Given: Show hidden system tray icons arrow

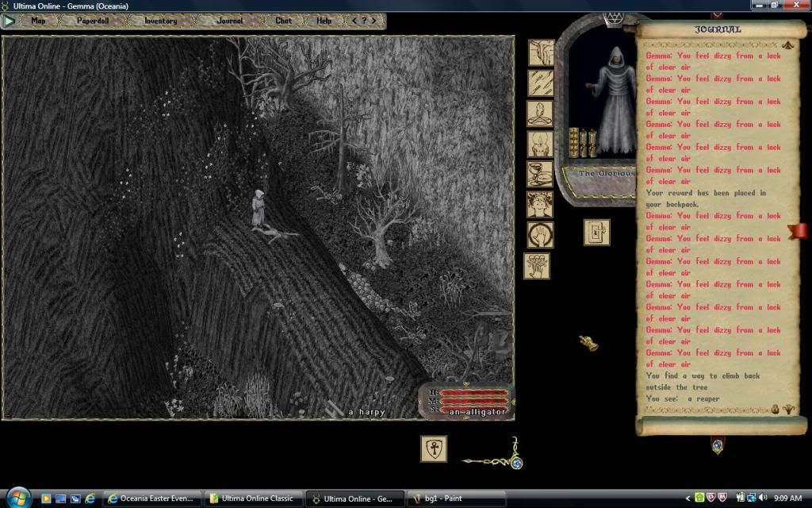Looking at the screenshot, I should pyautogui.click(x=688, y=498).
